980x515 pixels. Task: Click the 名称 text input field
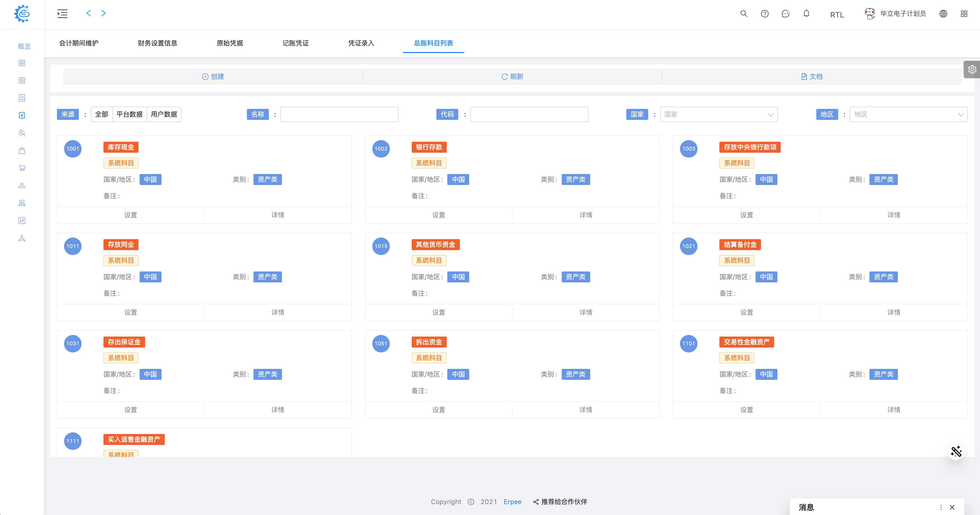[339, 114]
